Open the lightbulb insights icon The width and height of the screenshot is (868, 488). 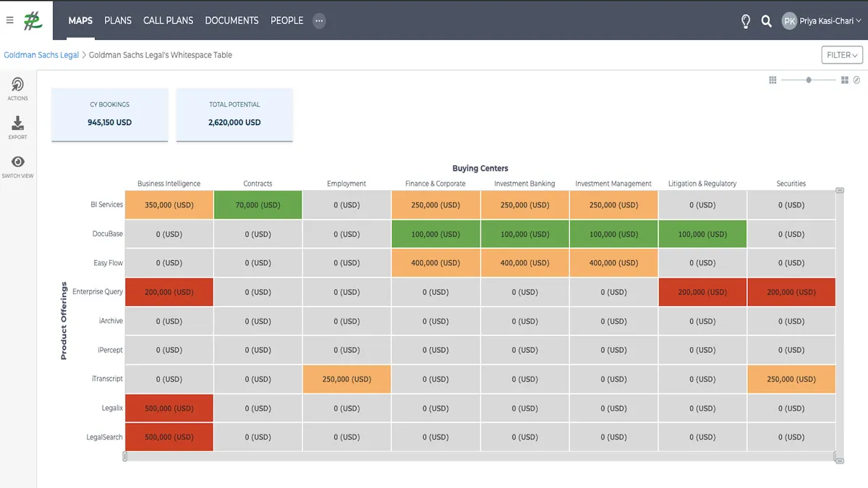coord(746,21)
